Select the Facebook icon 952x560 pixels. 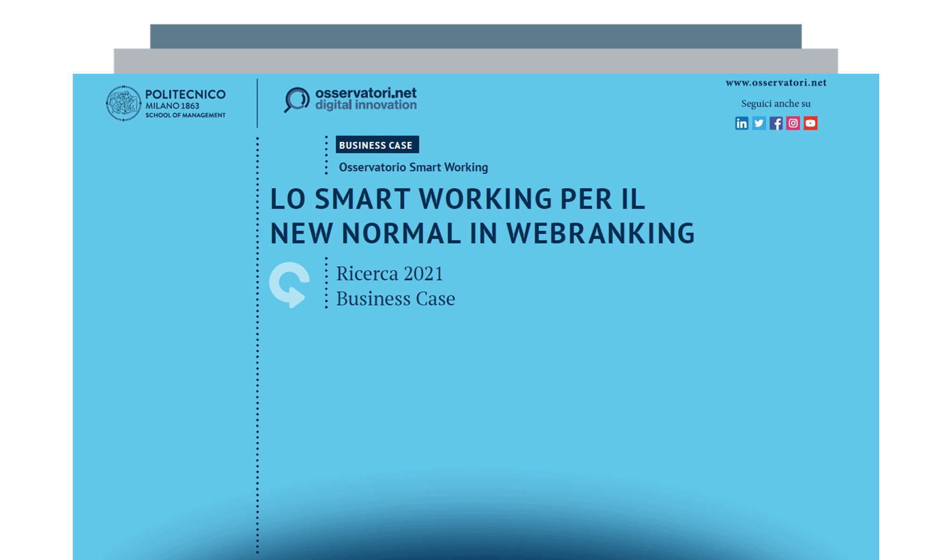tap(776, 123)
